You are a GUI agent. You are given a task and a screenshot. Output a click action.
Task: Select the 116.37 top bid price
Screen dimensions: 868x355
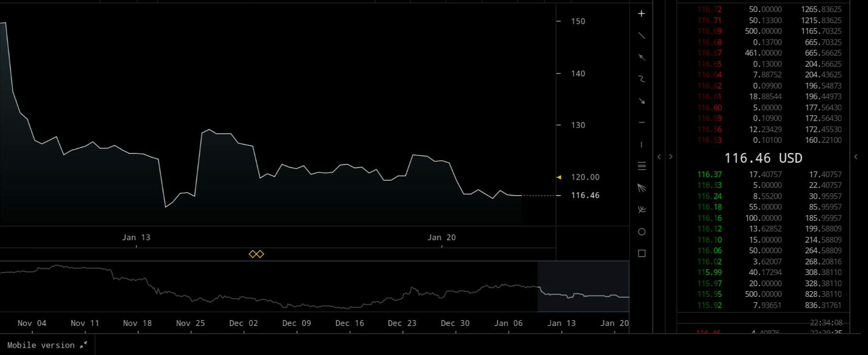point(709,174)
